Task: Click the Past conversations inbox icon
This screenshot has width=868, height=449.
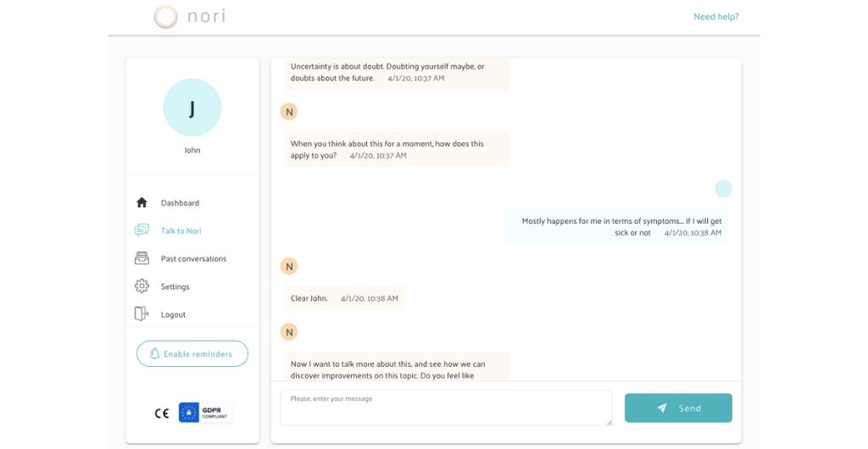Action: [x=142, y=258]
